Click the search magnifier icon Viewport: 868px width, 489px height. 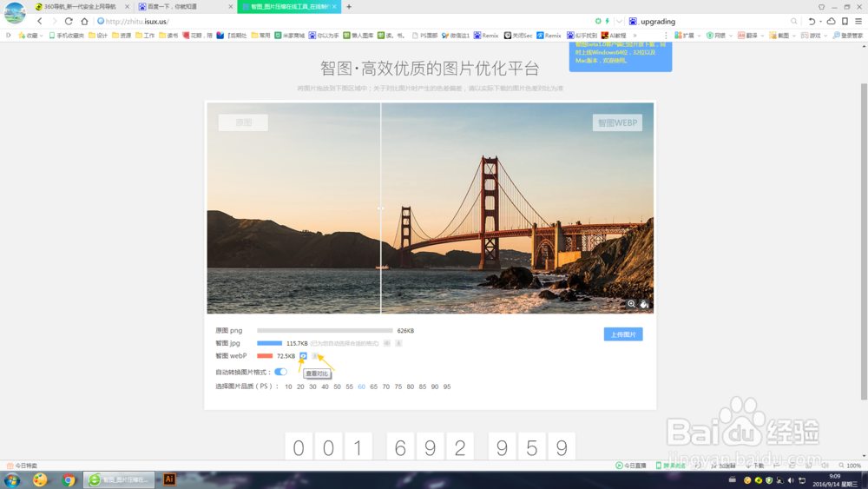click(794, 21)
